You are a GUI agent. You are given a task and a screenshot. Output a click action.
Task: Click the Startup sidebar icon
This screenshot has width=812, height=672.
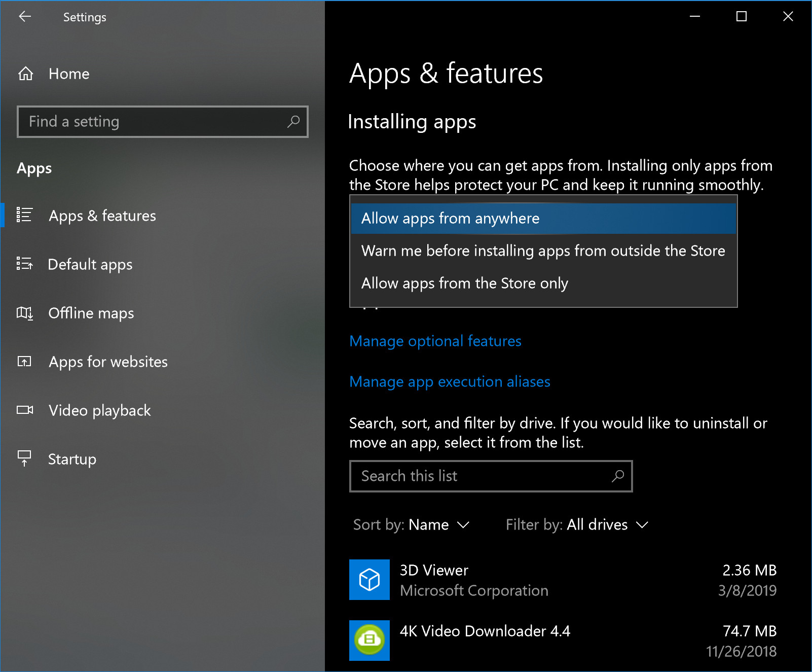coord(24,458)
